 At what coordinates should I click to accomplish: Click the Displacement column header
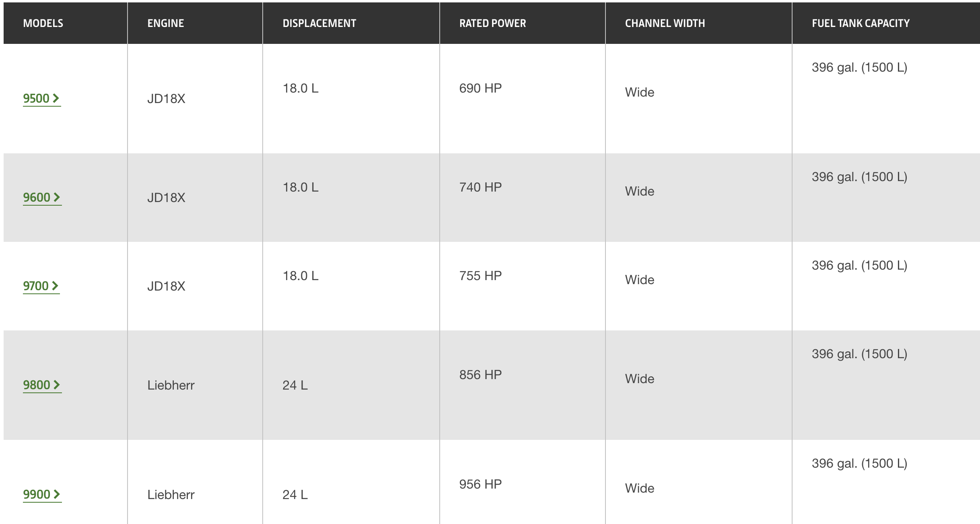click(319, 23)
